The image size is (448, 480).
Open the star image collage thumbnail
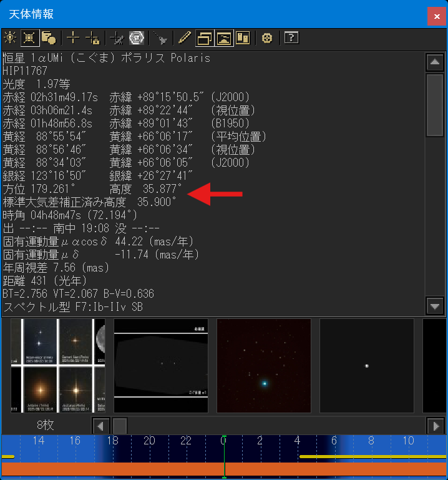point(57,366)
